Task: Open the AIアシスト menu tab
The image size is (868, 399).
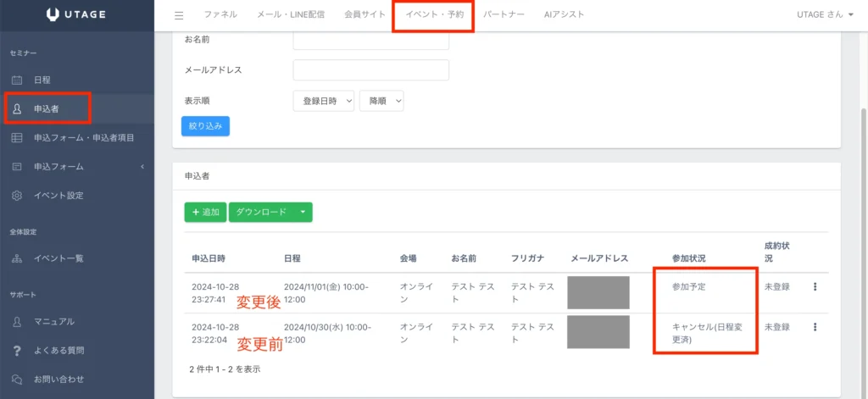Action: [x=564, y=15]
